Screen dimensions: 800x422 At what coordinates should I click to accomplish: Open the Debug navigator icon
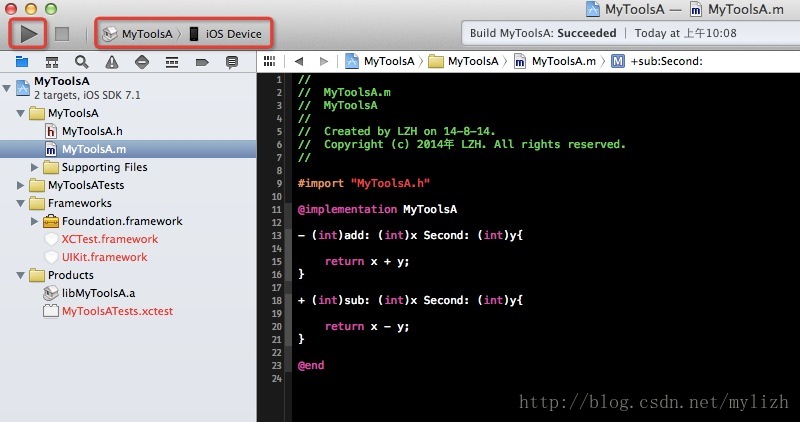pyautogui.click(x=172, y=62)
